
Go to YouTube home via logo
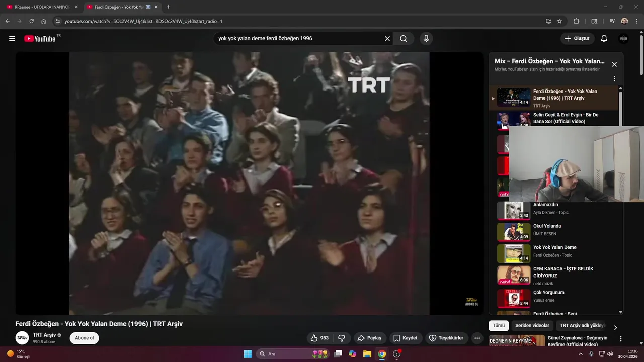(x=41, y=39)
